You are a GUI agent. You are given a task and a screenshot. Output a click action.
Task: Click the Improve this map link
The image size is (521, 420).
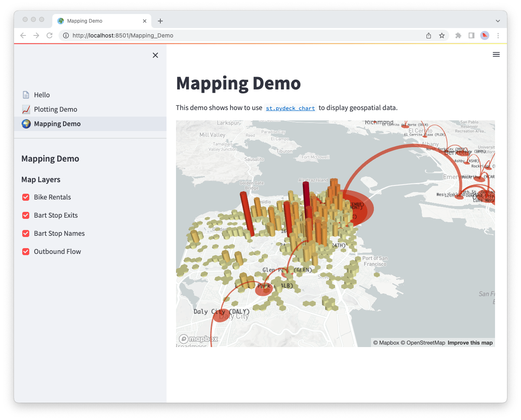[x=470, y=343]
